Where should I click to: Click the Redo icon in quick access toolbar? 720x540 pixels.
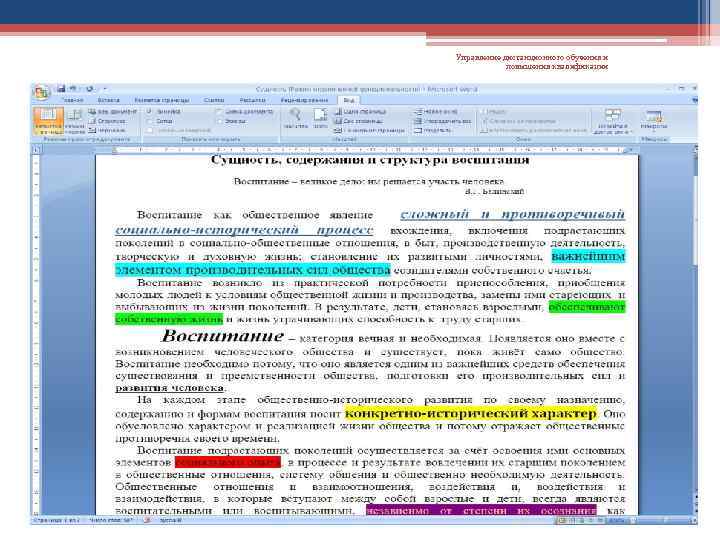click(90, 89)
